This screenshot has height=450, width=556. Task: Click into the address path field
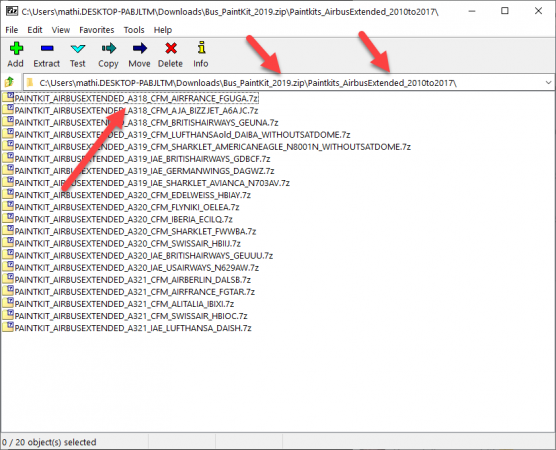coord(288,83)
